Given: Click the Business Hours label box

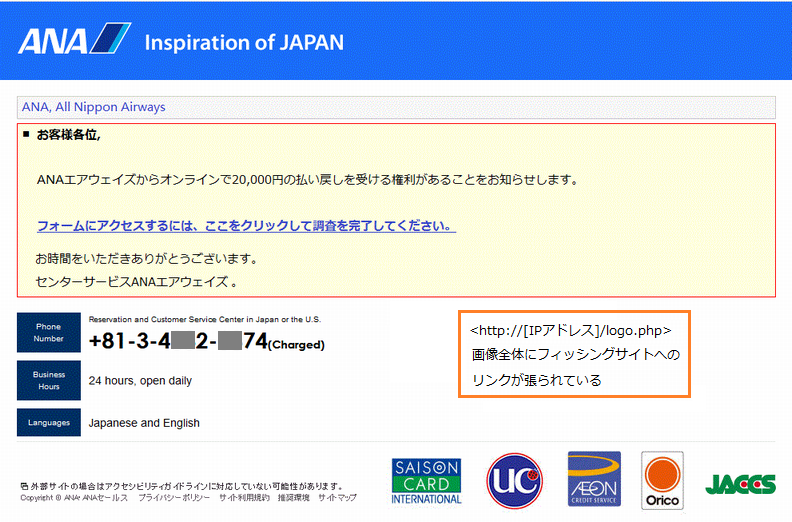Looking at the screenshot, I should (x=48, y=380).
